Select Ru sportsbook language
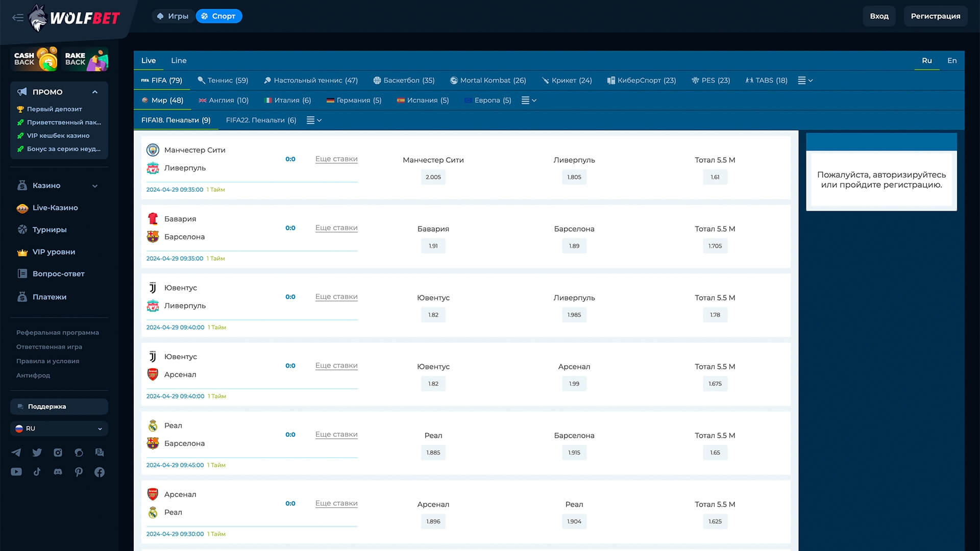 click(927, 61)
